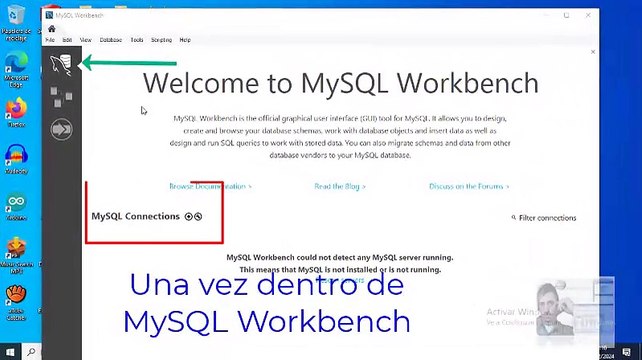Add a new MySQL connection plus icon
Viewport: 642px width, 360px height.
coord(188,217)
